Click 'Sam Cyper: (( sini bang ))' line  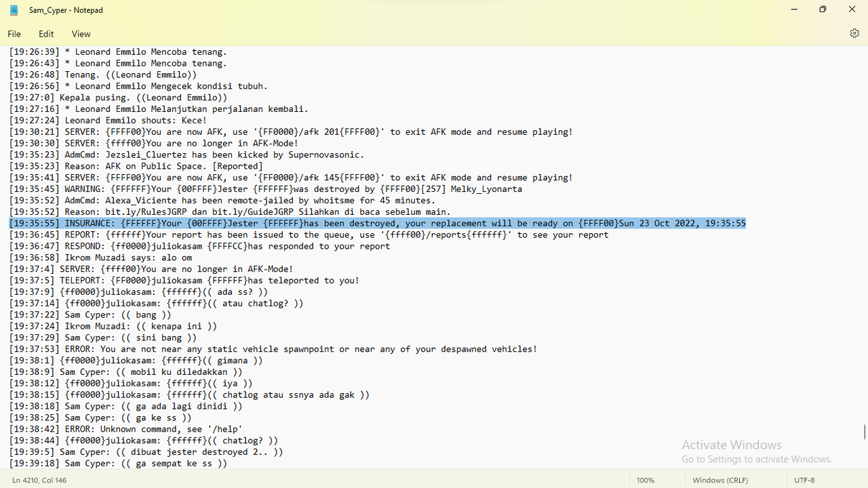click(103, 338)
